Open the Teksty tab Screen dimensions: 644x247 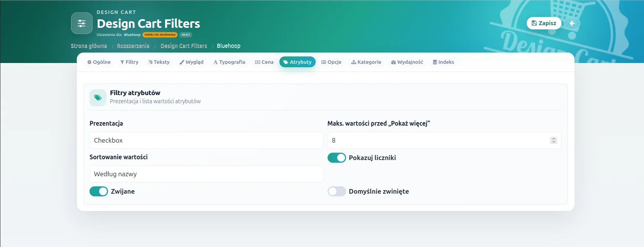159,62
